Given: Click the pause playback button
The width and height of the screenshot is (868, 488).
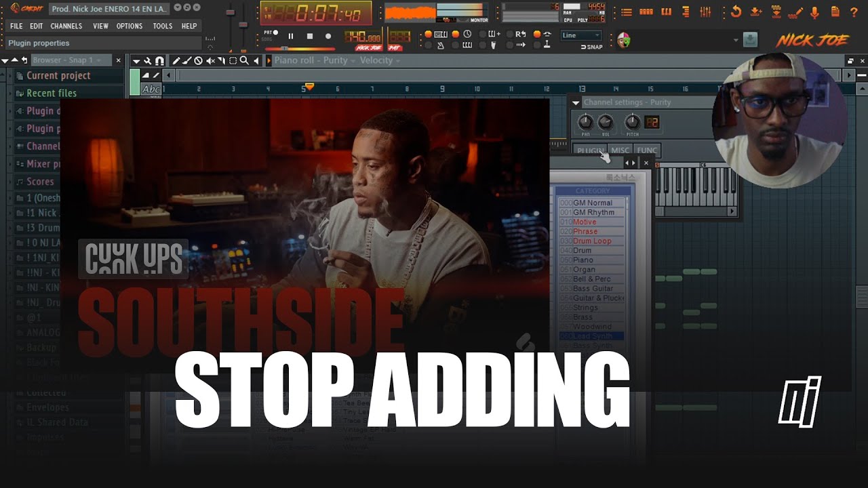Looking at the screenshot, I should (x=291, y=36).
